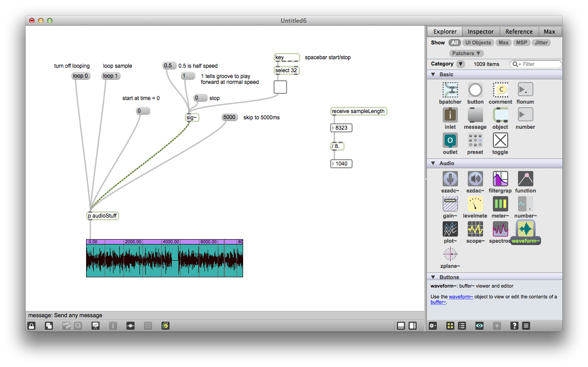
Task: Collapse the Audio section
Action: point(433,163)
